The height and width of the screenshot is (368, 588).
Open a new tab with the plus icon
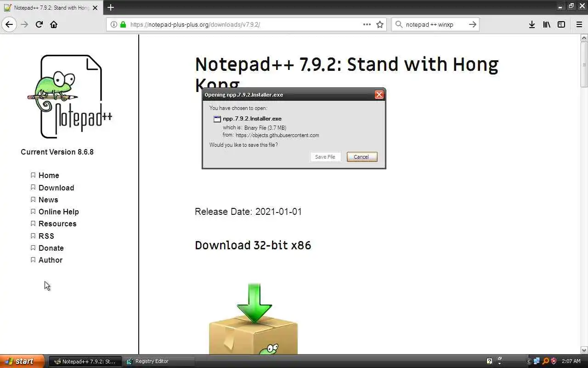pos(110,7)
